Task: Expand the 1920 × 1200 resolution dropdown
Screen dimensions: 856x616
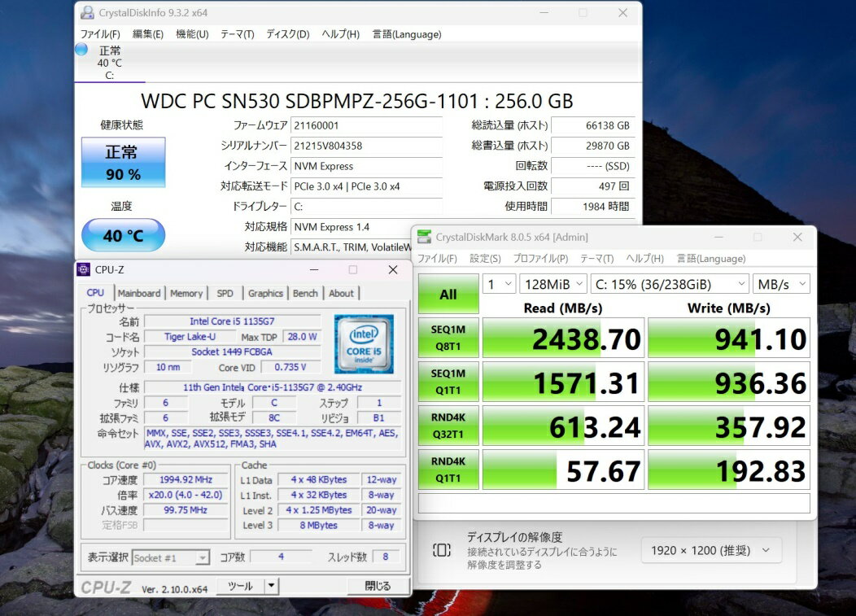Action: point(710,550)
